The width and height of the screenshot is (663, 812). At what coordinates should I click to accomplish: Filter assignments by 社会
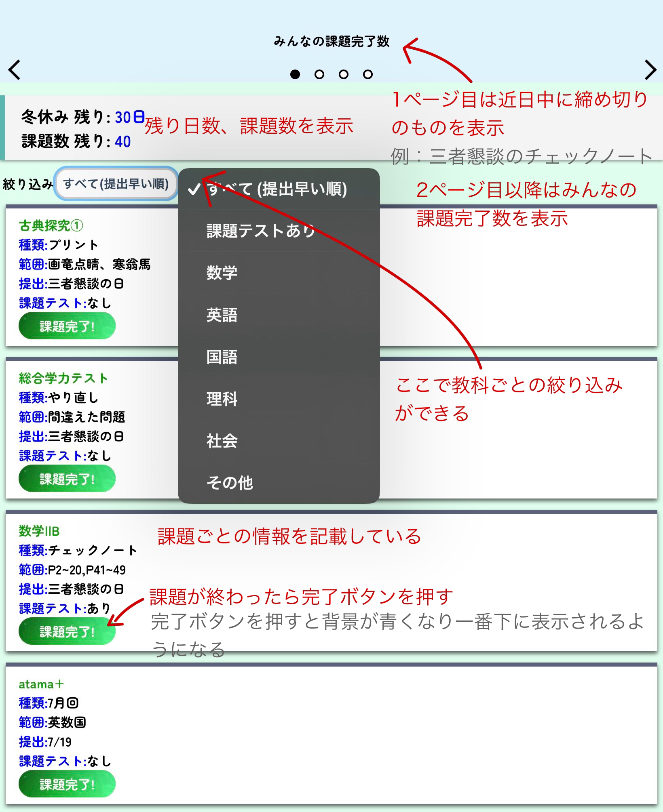[x=279, y=441]
